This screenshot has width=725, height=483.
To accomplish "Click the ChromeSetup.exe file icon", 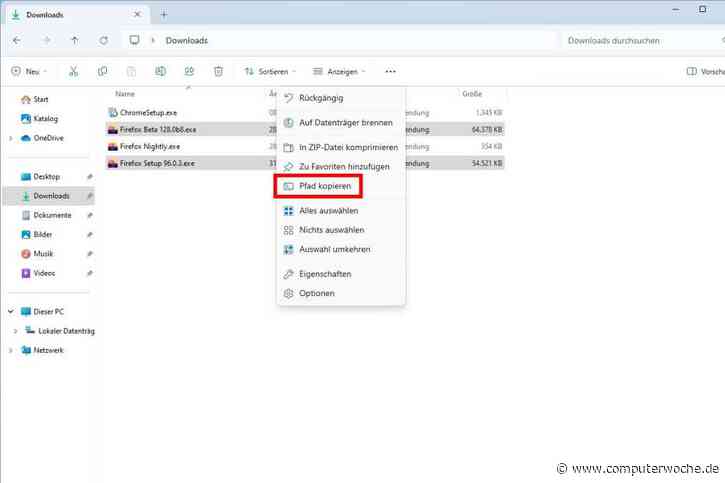I will point(112,112).
